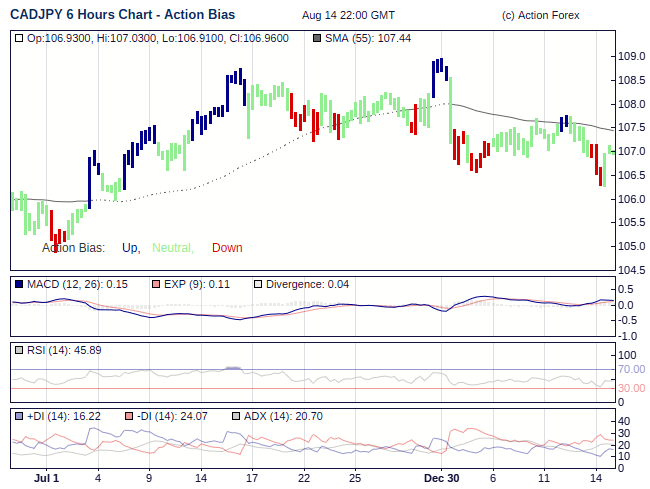Click the 'Jul 1' date axis label
The image size is (650, 489).
click(x=47, y=479)
